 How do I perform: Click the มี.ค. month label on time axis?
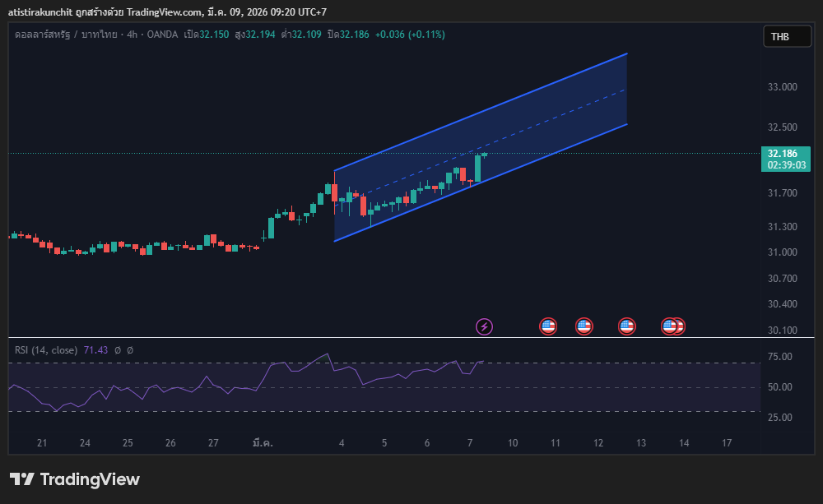[x=263, y=443]
